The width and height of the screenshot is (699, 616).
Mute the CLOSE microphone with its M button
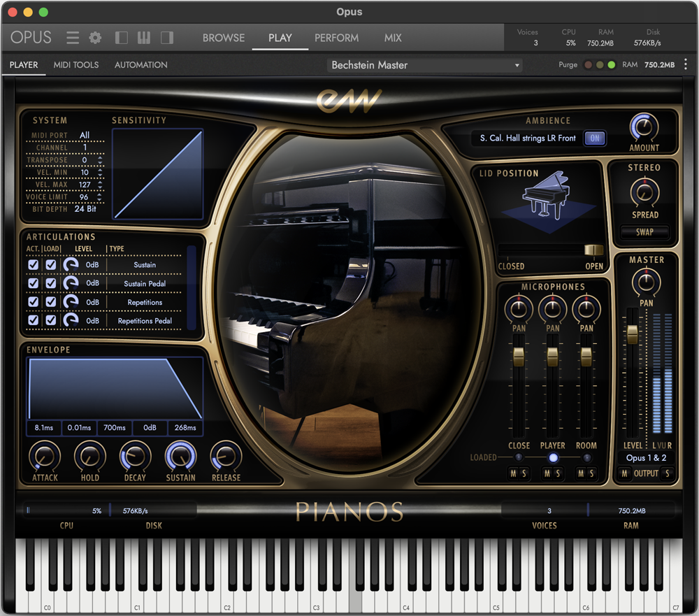(x=512, y=473)
